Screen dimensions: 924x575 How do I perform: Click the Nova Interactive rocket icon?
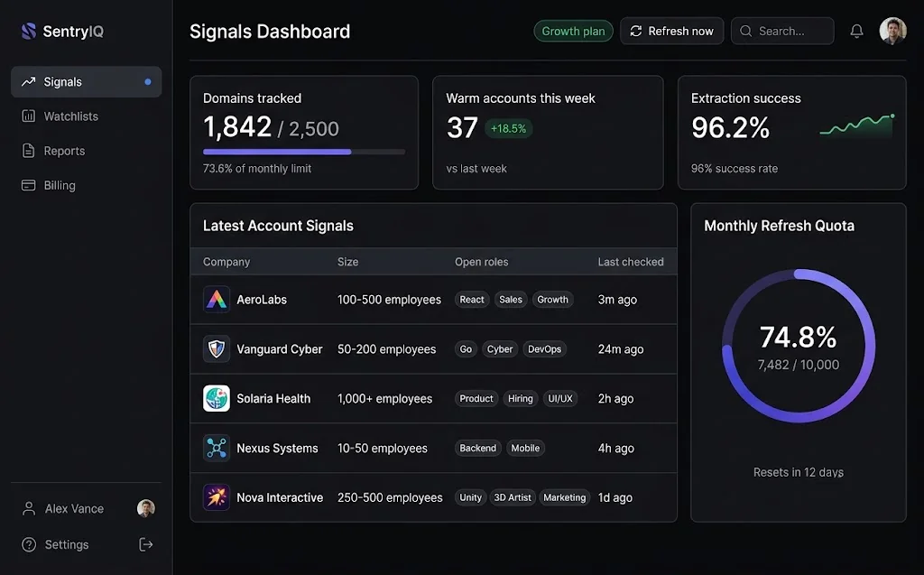(217, 497)
